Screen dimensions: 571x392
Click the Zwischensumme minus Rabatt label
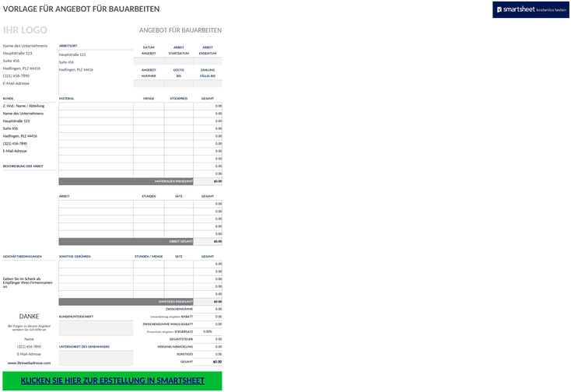[167, 324]
